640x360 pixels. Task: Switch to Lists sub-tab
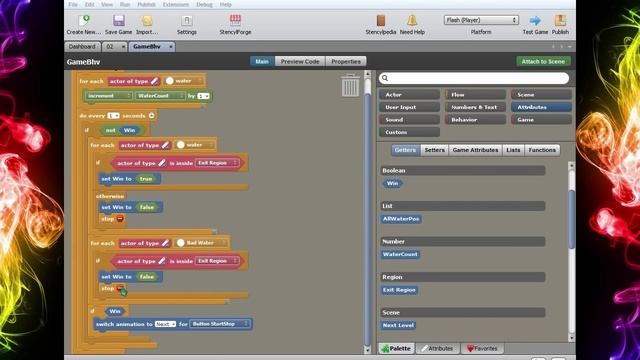click(513, 150)
